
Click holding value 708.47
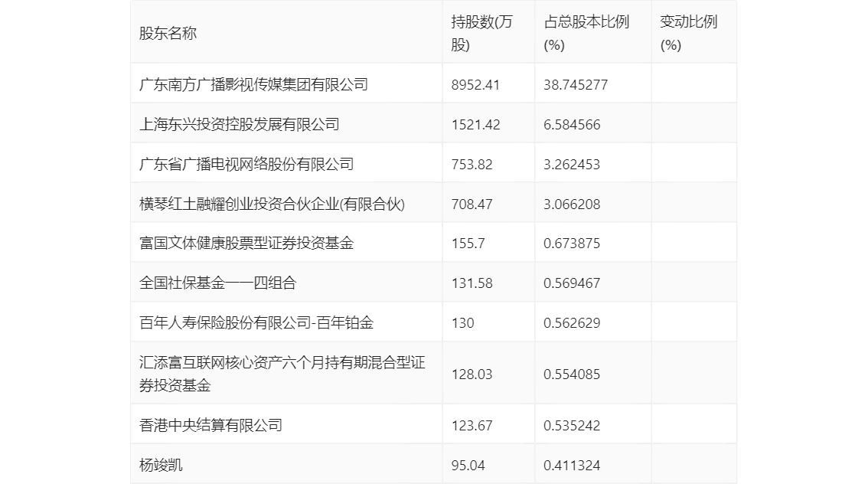click(472, 204)
